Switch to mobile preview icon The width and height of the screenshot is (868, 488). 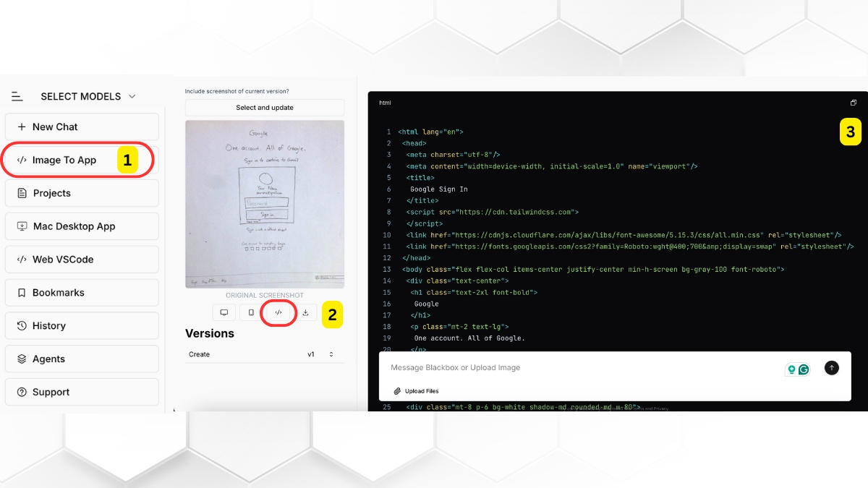[x=251, y=312]
